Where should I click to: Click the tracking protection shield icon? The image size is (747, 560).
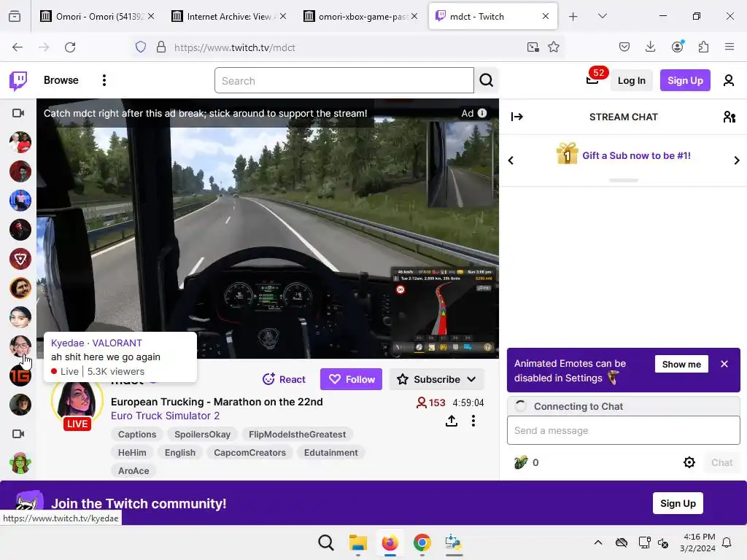coord(141,47)
